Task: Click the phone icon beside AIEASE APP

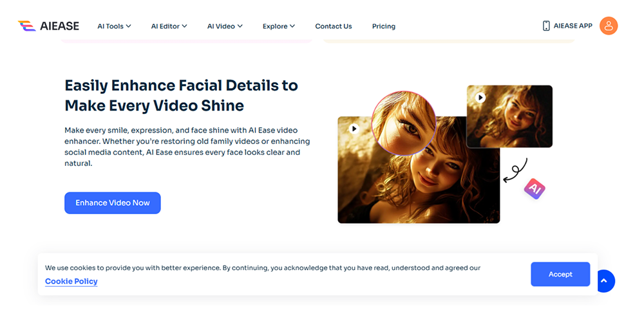Action: click(546, 26)
